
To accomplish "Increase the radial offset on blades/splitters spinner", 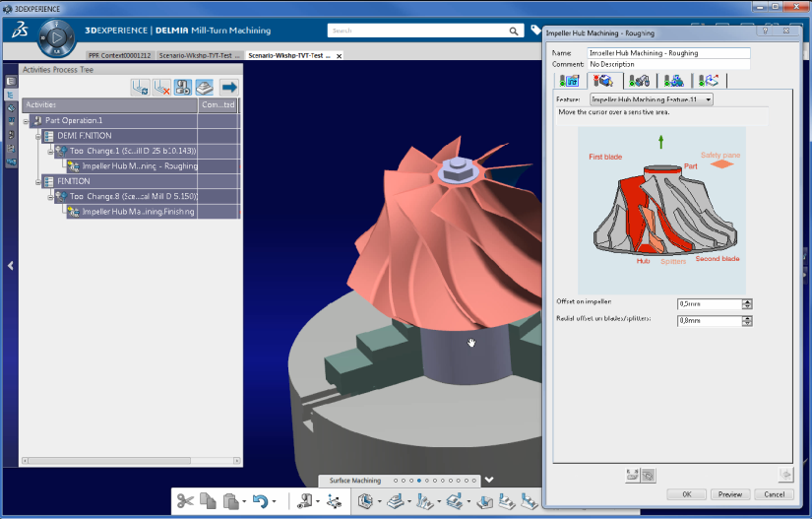I will click(747, 318).
